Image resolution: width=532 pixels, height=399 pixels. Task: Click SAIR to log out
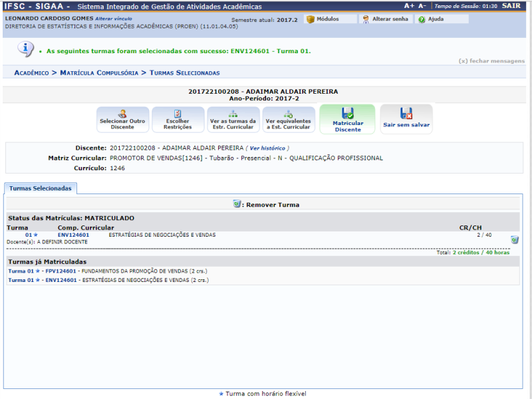(x=511, y=6)
